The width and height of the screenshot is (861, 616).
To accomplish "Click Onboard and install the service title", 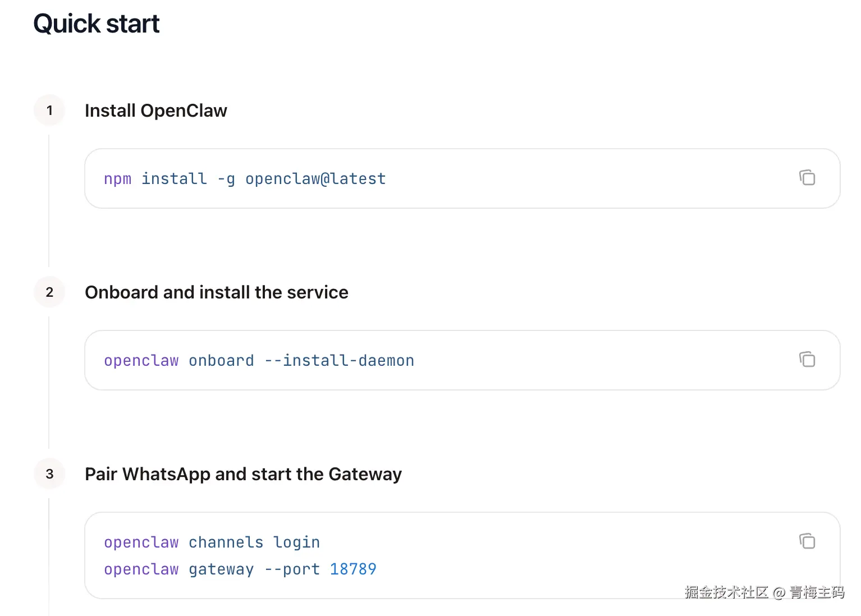I will [x=217, y=292].
